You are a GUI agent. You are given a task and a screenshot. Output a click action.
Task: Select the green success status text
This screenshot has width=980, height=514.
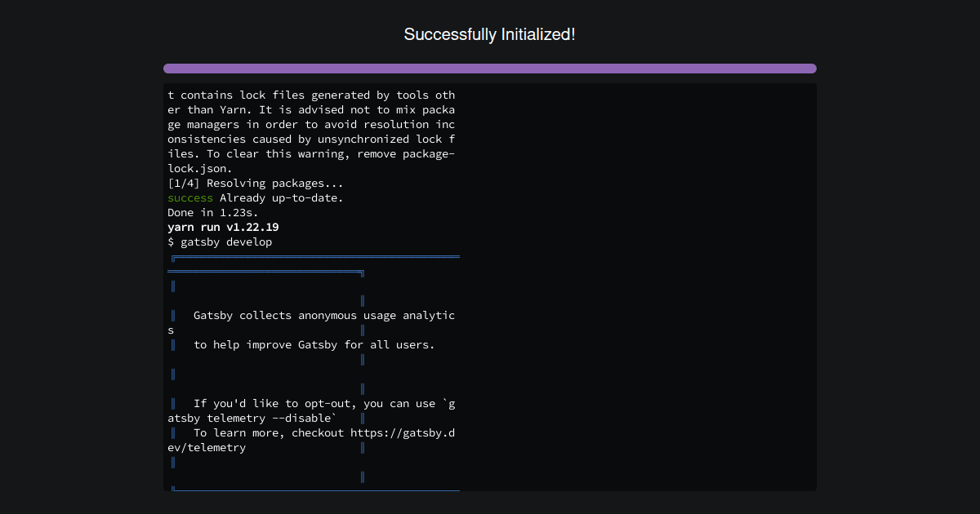tap(189, 197)
